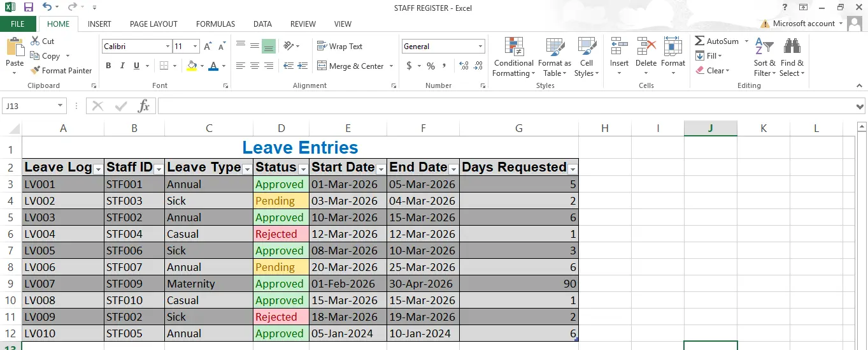Apply the yellow fill color
The width and height of the screenshot is (868, 350).
pyautogui.click(x=192, y=66)
